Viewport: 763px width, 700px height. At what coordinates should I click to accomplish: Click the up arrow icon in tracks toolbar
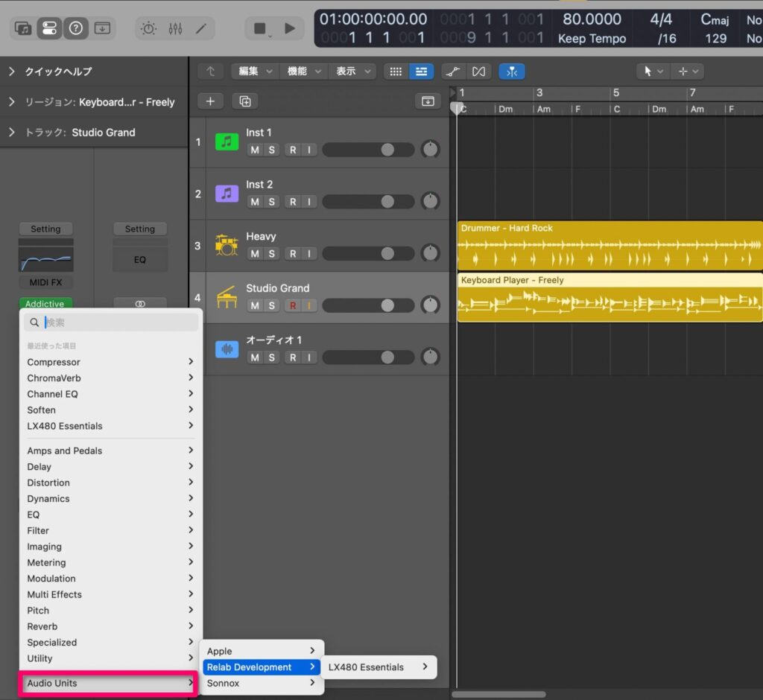click(x=210, y=71)
